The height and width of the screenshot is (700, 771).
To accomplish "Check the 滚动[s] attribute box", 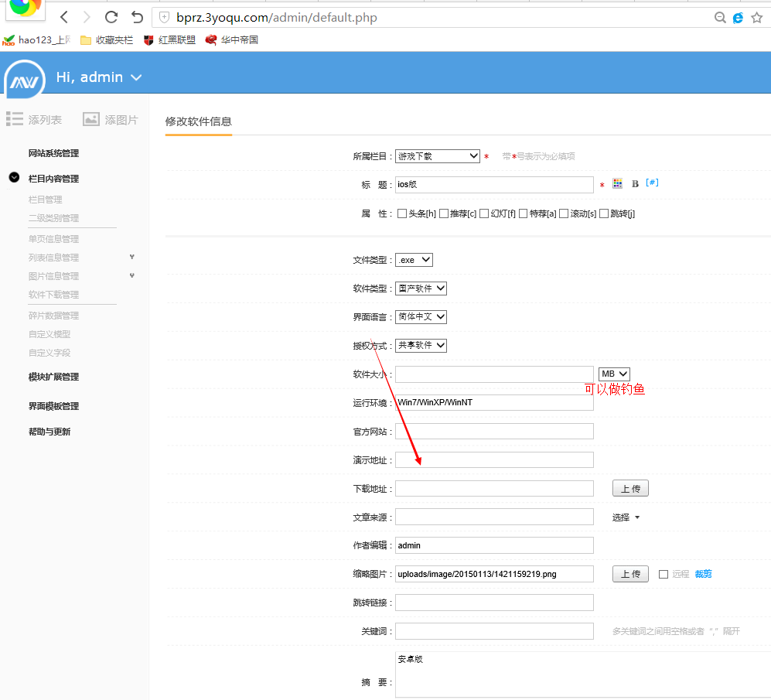I will [x=564, y=213].
